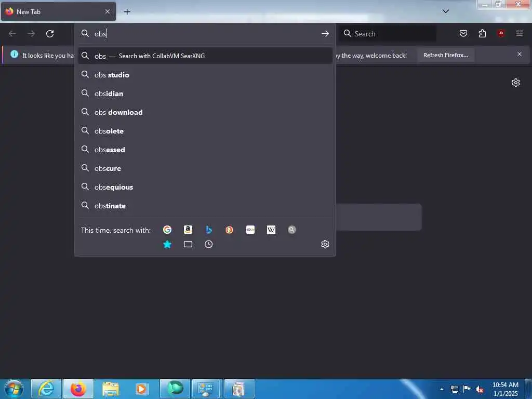Open the taskbar clock 10:54 AM
Viewport: 532px width, 399px height.
click(505, 389)
